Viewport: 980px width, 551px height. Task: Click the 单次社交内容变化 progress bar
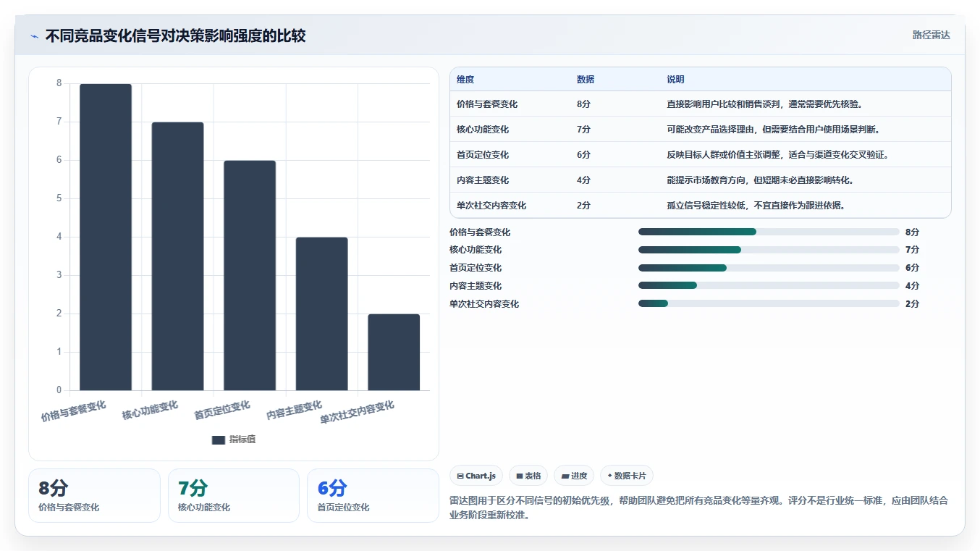[769, 304]
